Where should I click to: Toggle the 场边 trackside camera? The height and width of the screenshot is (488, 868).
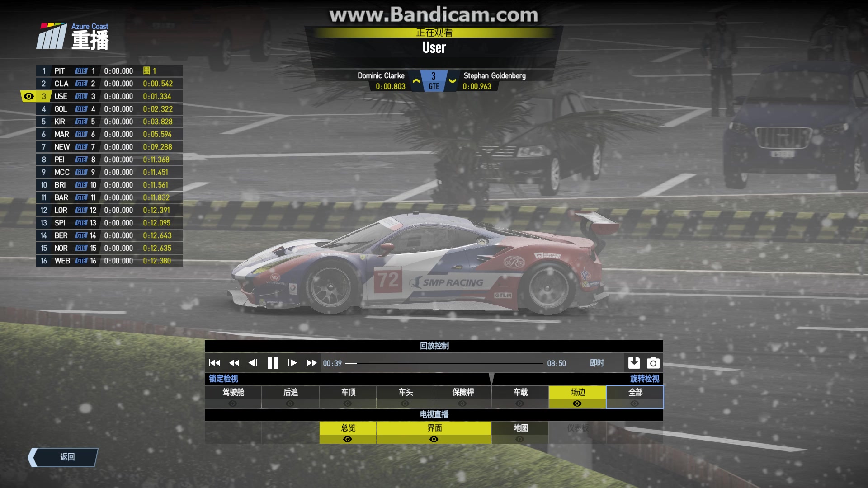point(578,397)
